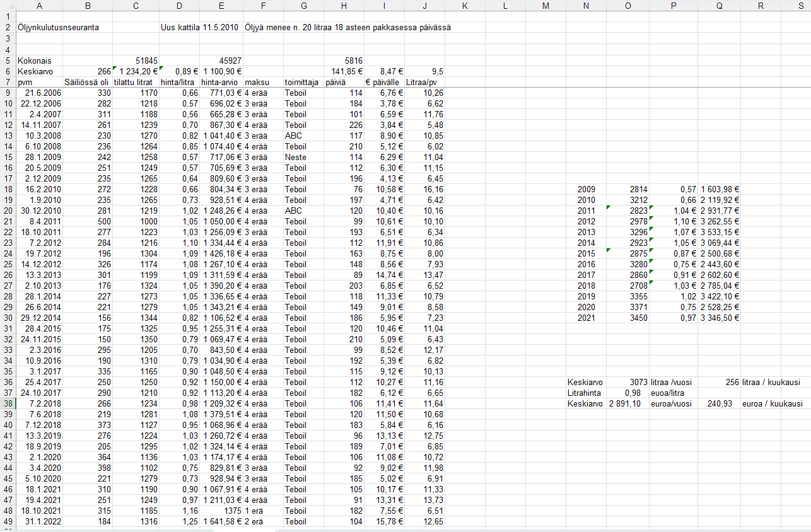Click the date cell 14.11.2007
The width and height of the screenshot is (811, 532).
pyautogui.click(x=40, y=125)
